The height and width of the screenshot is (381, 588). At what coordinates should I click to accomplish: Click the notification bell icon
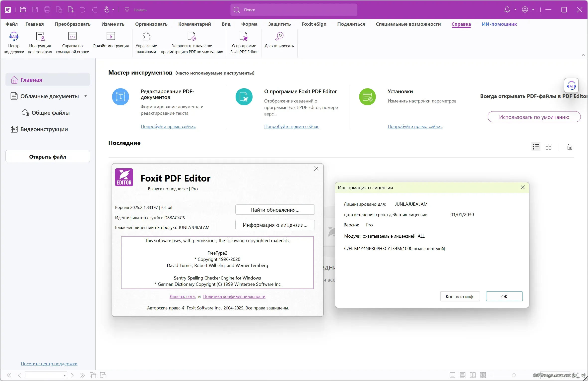(x=507, y=10)
